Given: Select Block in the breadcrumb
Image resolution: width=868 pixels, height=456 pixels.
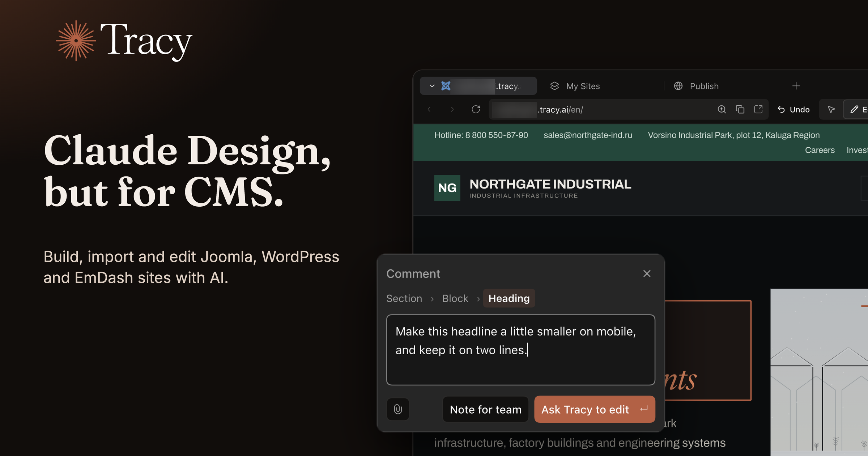Looking at the screenshot, I should 455,299.
